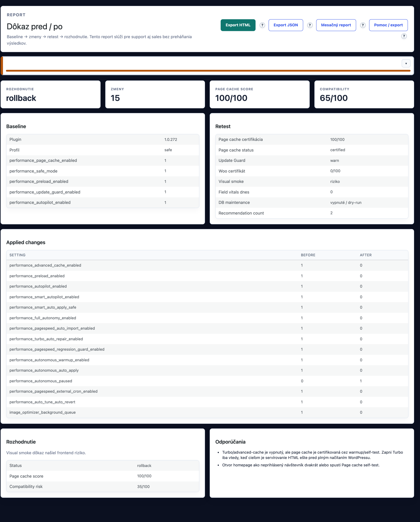Select the Page Cache Score card
The height and width of the screenshot is (522, 420).
[x=260, y=94]
